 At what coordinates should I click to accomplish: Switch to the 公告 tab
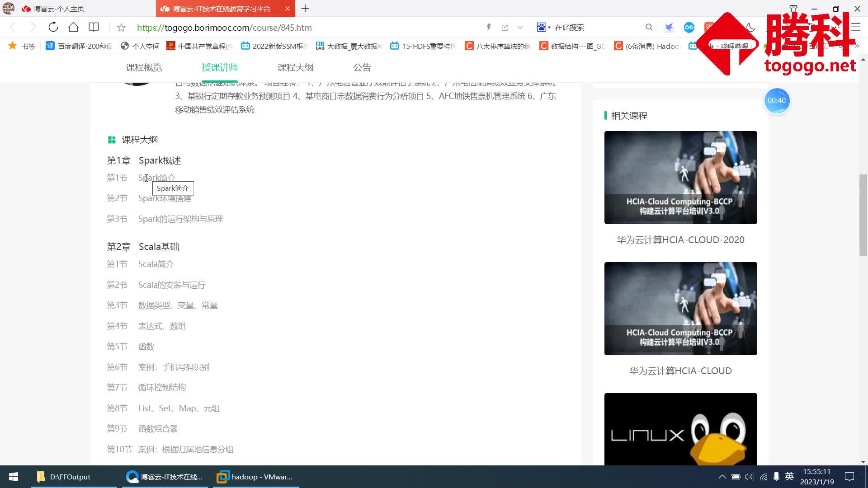pyautogui.click(x=362, y=67)
